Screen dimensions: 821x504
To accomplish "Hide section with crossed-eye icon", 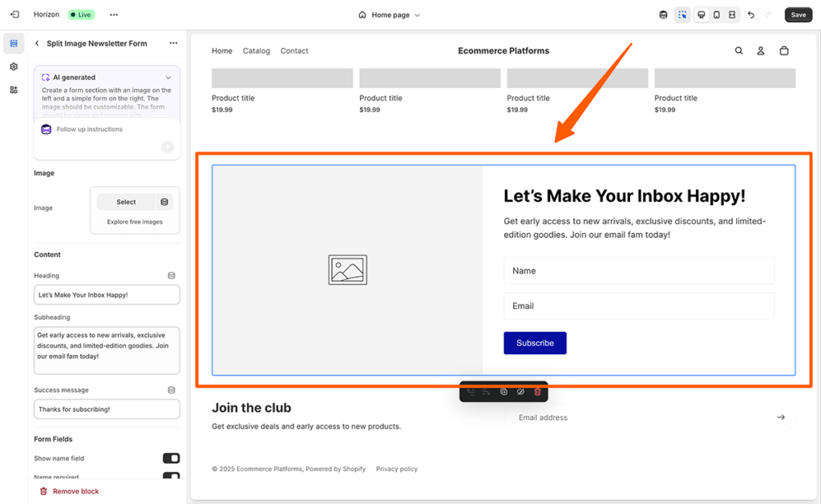I will coord(520,392).
